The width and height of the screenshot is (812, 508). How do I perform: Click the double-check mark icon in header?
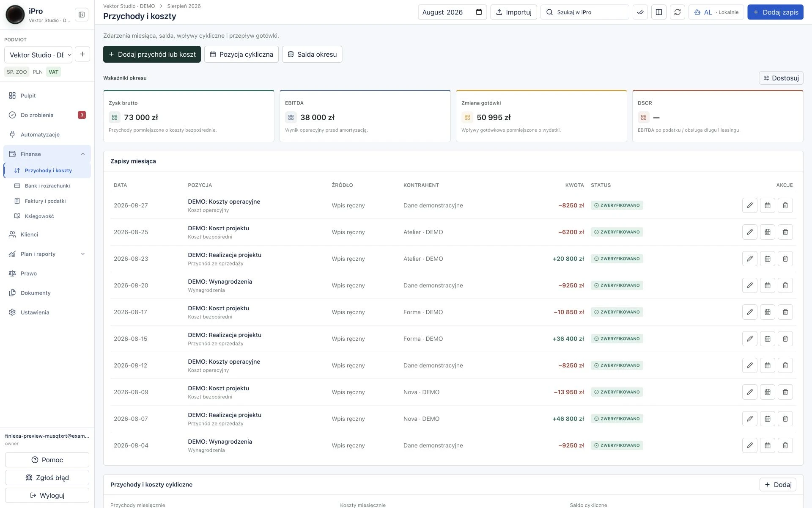click(640, 12)
